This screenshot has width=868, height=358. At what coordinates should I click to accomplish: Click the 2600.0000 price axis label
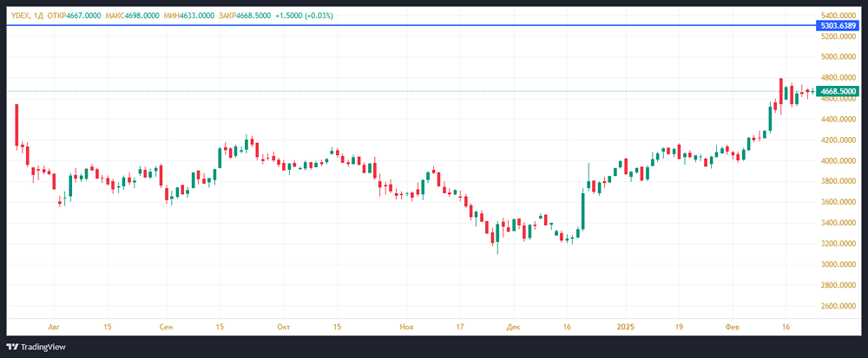pos(839,306)
